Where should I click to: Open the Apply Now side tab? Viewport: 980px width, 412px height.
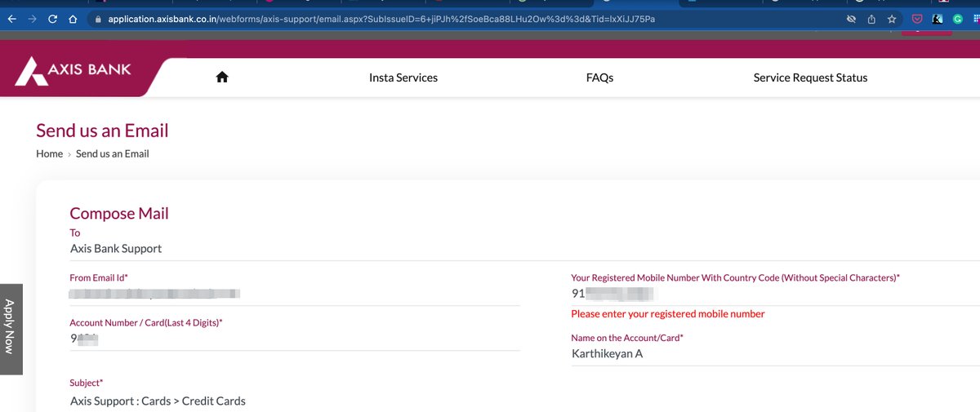point(11,328)
